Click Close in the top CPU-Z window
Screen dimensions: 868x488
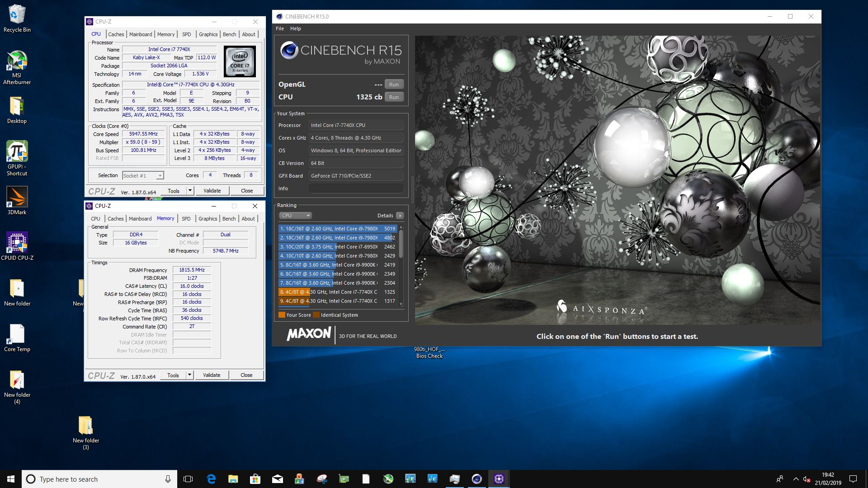click(247, 191)
